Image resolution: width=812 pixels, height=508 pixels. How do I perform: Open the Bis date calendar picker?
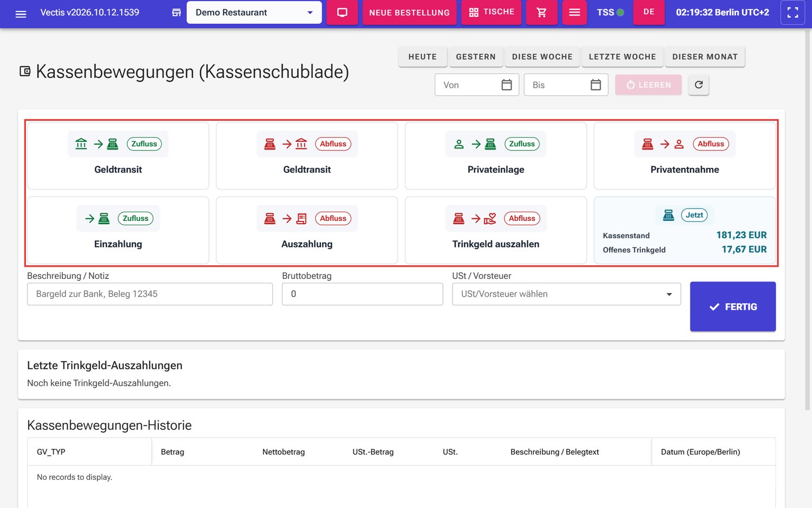pos(595,85)
